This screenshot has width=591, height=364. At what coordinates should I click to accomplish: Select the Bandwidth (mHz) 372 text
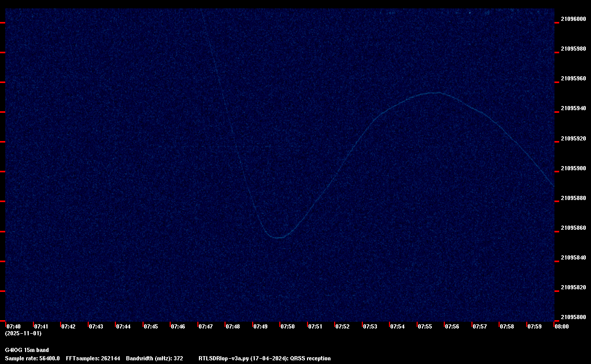(154, 359)
